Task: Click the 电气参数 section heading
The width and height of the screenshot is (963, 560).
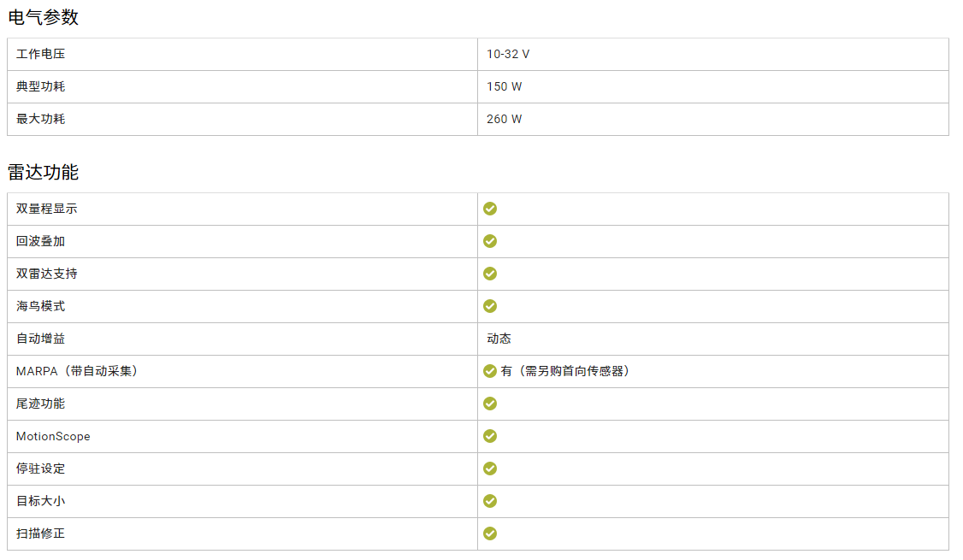Action: (x=43, y=17)
